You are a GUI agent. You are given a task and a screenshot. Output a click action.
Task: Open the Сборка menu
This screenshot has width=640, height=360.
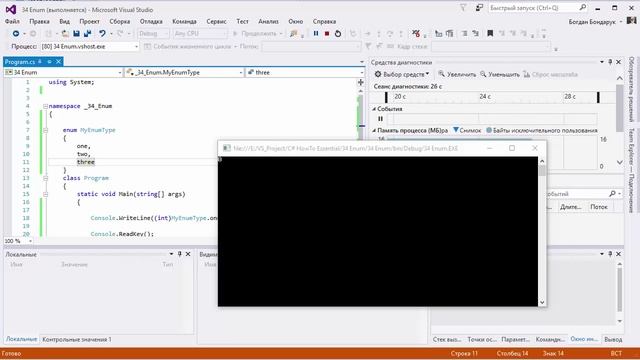[x=120, y=21]
